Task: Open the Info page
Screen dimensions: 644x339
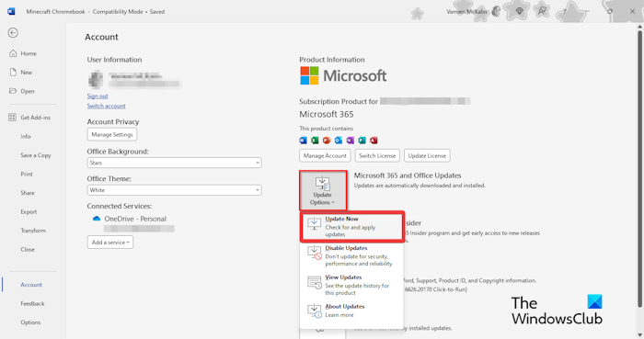Action: [x=26, y=136]
